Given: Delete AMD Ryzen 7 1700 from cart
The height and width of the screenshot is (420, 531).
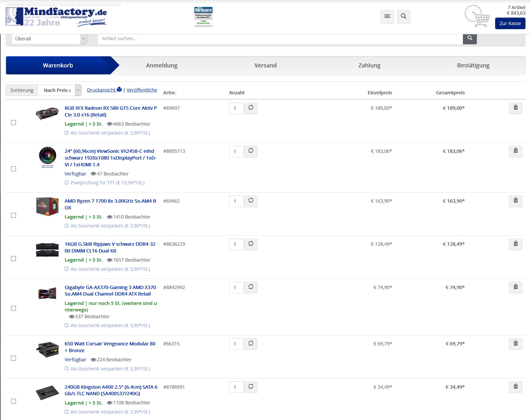Looking at the screenshot, I should tap(516, 201).
